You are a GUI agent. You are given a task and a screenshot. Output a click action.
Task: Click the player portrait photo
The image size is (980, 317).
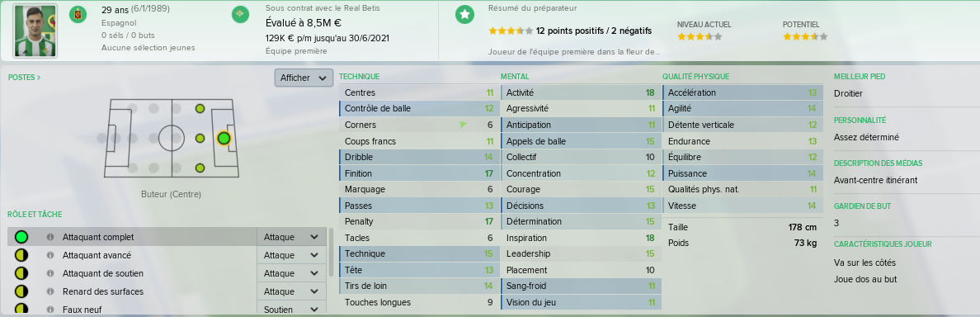[x=35, y=31]
